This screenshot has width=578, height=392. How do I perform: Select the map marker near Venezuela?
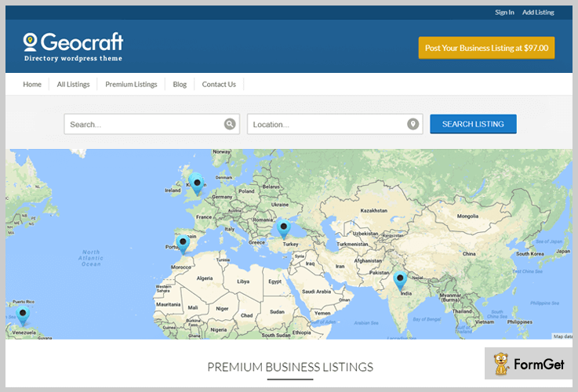click(23, 315)
